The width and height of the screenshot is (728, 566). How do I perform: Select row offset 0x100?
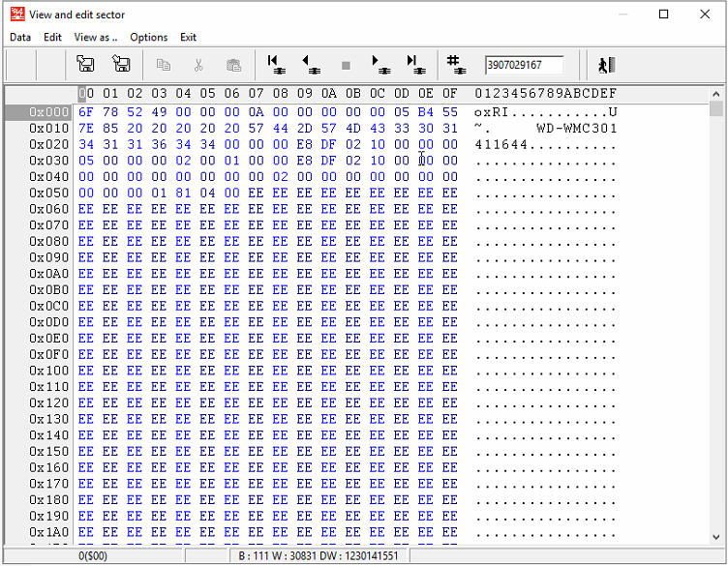[x=48, y=371]
